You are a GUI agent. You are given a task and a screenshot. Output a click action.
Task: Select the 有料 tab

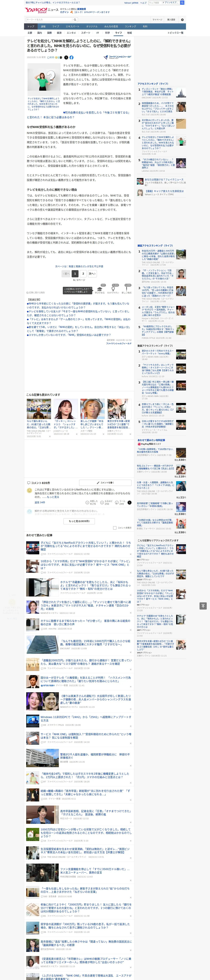[x=145, y=27]
